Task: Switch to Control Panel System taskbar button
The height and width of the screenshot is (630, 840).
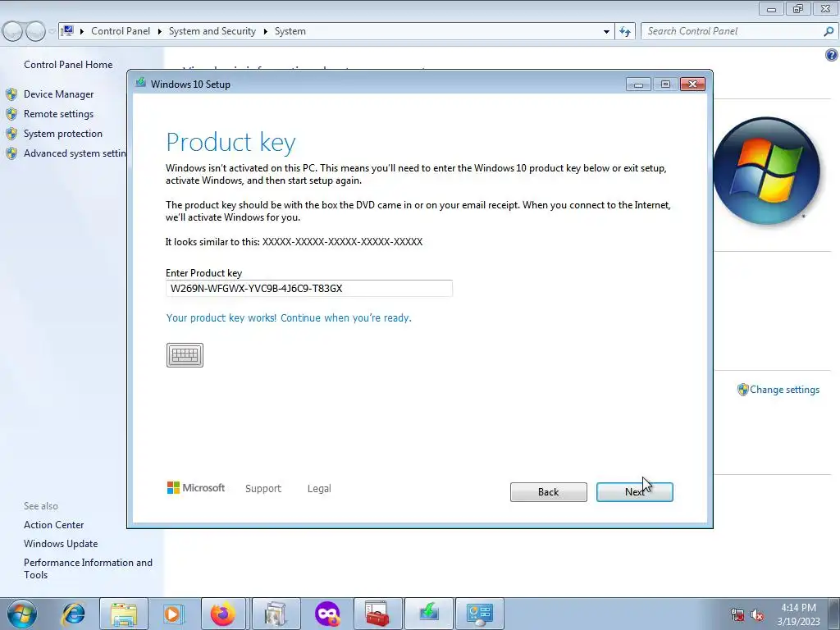Action: pyautogui.click(x=479, y=614)
